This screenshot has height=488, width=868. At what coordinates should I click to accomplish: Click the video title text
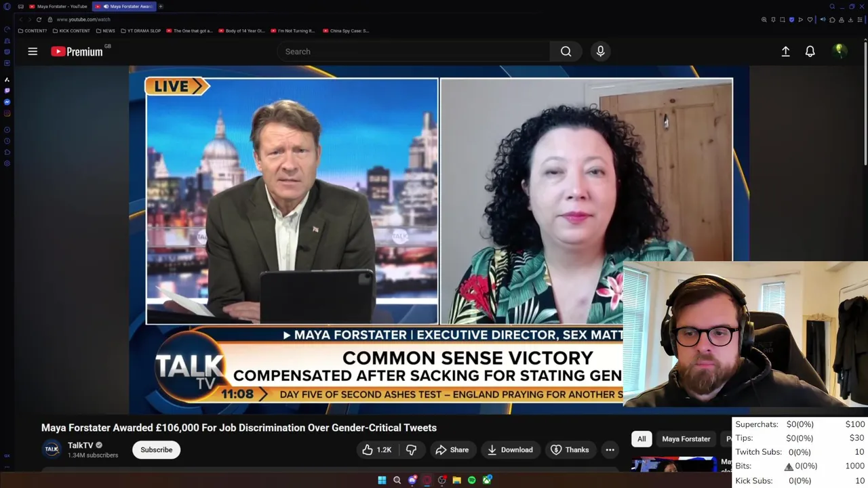click(x=239, y=428)
